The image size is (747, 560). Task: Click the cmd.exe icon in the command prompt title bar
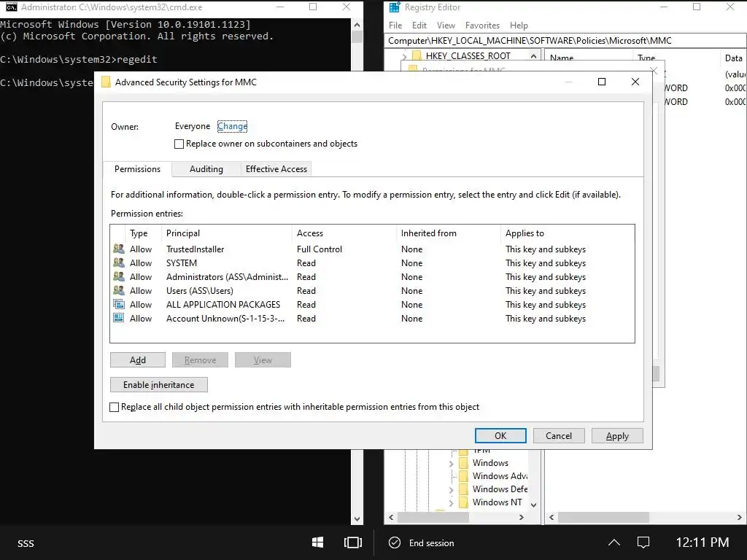pyautogui.click(x=12, y=7)
